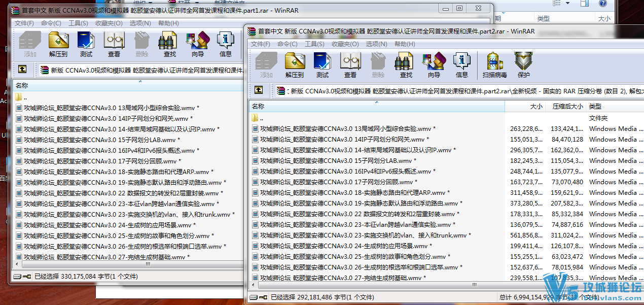Open 文件(F) menu in part1.rar window
644x305 pixels.
[x=24, y=23]
